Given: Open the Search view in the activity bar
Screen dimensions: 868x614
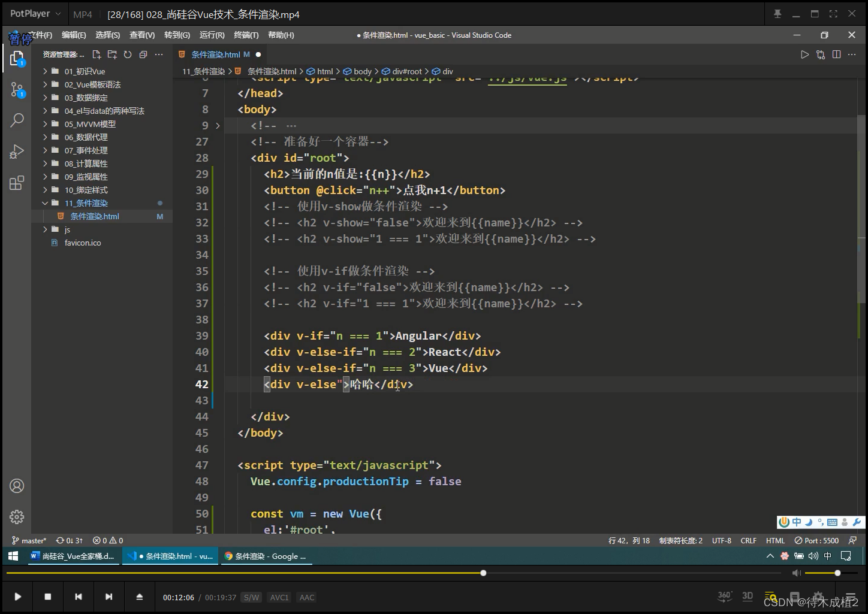Looking at the screenshot, I should click(x=17, y=120).
